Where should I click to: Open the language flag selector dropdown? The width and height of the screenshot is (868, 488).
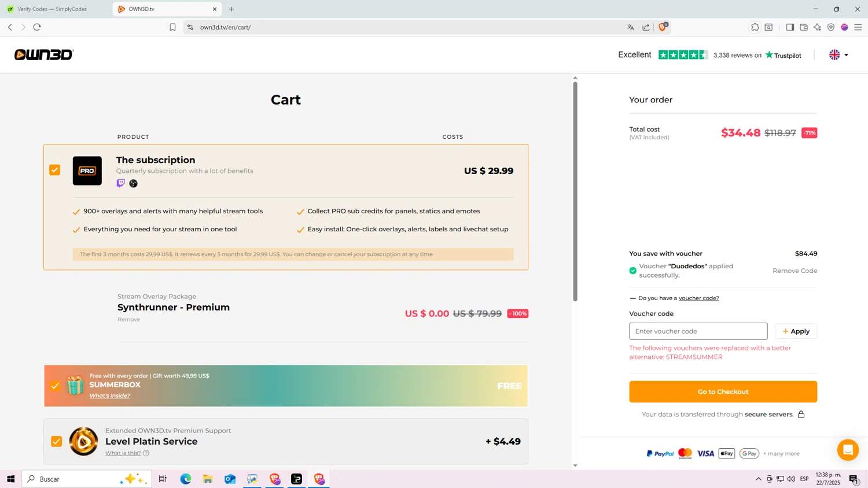click(x=838, y=55)
